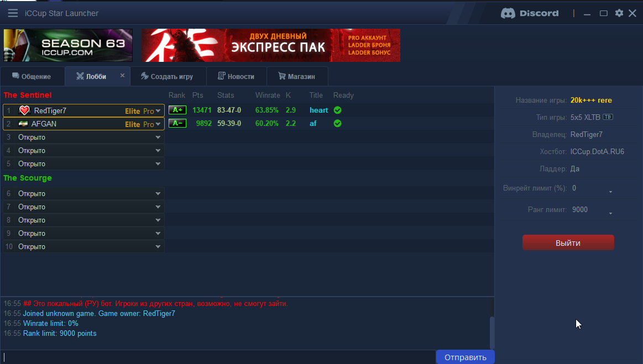Click the Stats column header
The image size is (643, 364).
pos(226,95)
